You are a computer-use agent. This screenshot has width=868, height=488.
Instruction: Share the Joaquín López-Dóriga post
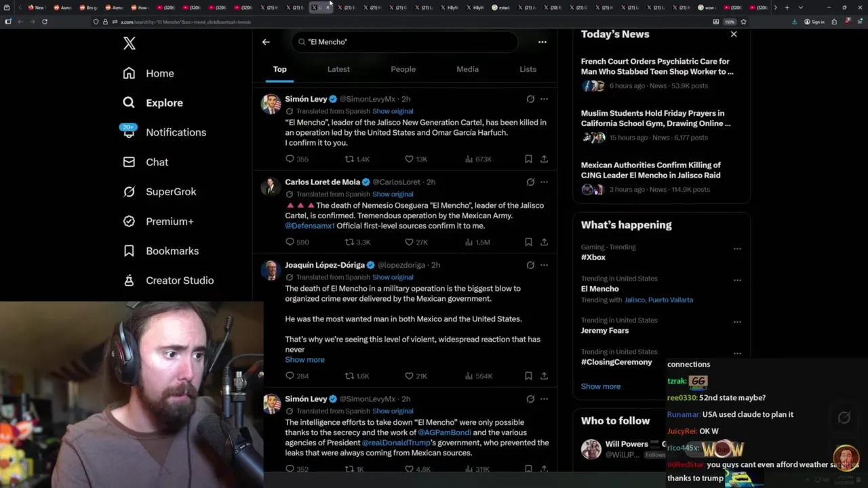[x=544, y=376]
